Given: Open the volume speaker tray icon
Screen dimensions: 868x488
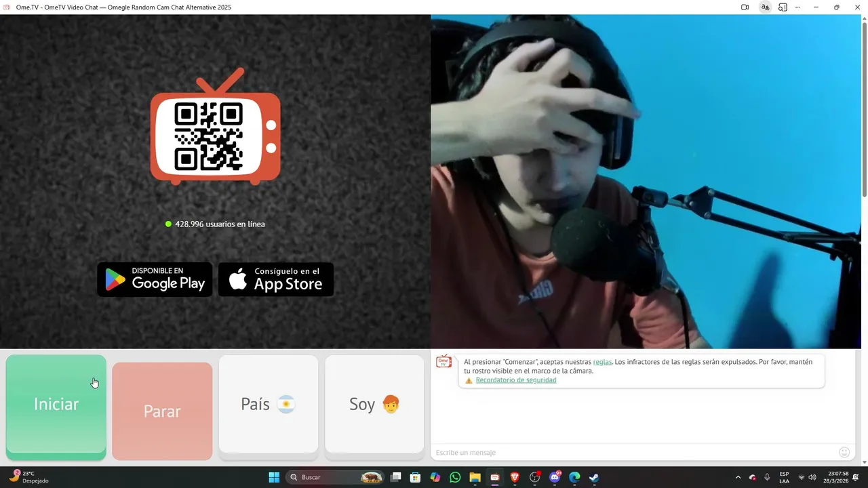Looking at the screenshot, I should click(x=812, y=477).
